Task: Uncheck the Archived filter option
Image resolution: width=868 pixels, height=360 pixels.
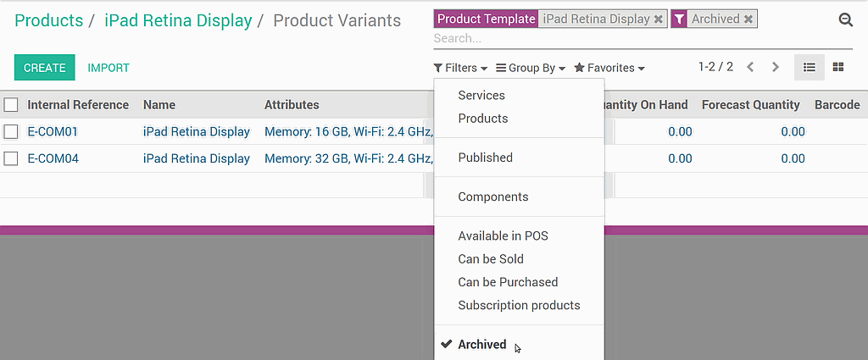Action: 481,345
